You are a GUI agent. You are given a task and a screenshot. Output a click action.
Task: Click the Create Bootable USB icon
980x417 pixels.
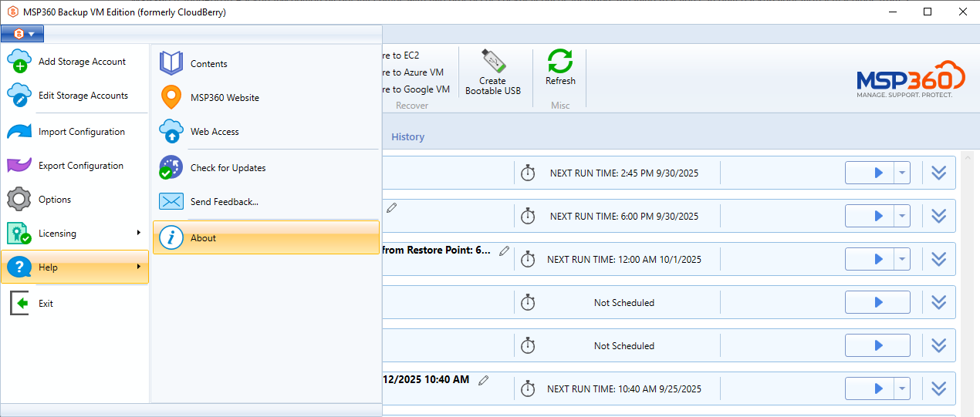(492, 62)
